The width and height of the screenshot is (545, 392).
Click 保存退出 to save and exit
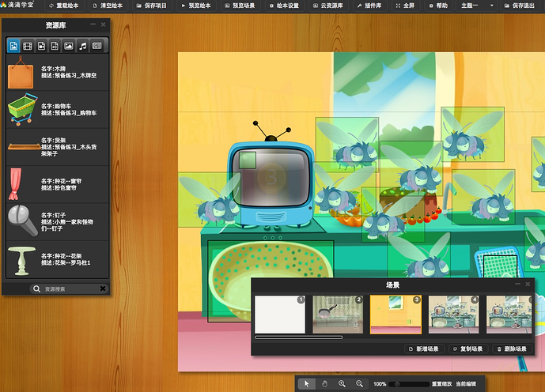click(x=520, y=6)
